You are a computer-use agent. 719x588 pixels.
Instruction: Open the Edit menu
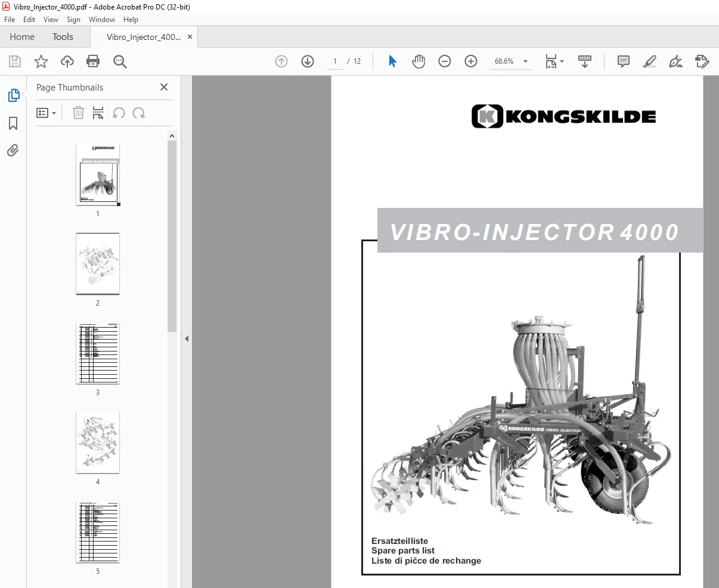[29, 20]
